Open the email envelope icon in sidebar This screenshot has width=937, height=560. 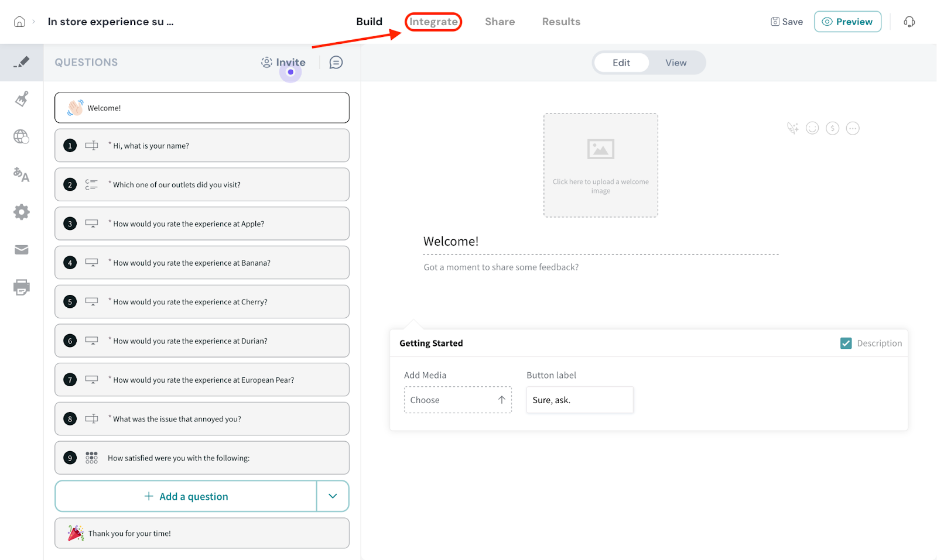22,250
